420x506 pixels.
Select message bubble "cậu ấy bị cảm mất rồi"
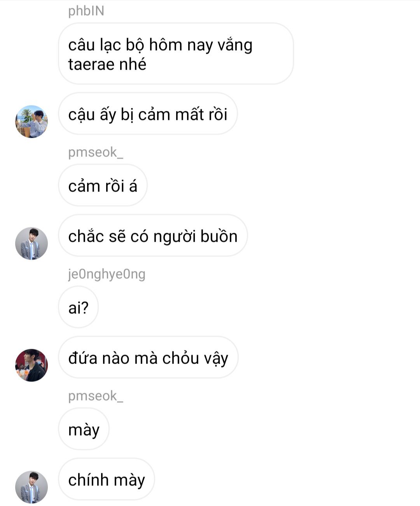pos(148,114)
